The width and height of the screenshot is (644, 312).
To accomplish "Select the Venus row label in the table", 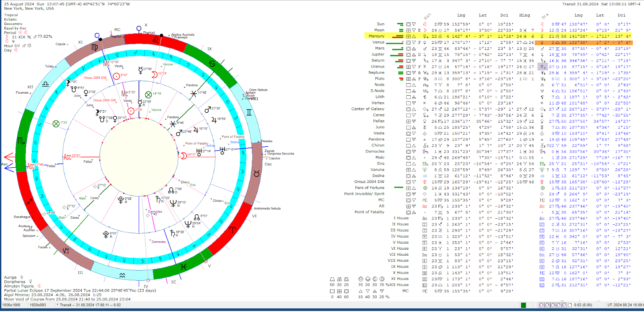I will coord(378,42).
